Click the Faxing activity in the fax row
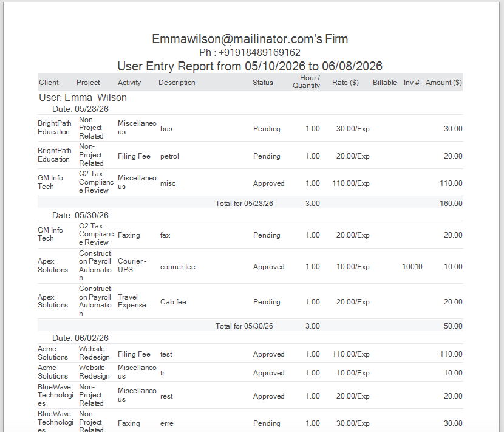The image size is (504, 432). (x=129, y=235)
